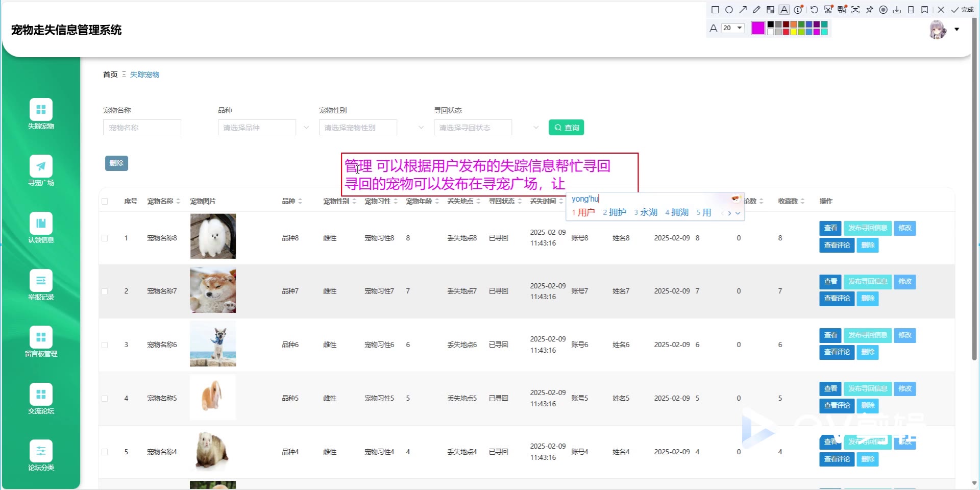Click the green 查询 search button

566,128
